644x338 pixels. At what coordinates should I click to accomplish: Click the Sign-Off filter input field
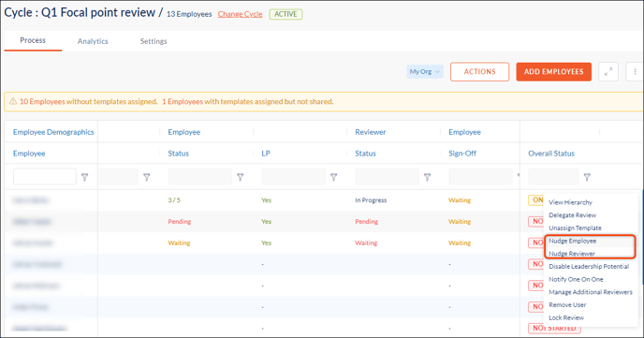point(480,177)
